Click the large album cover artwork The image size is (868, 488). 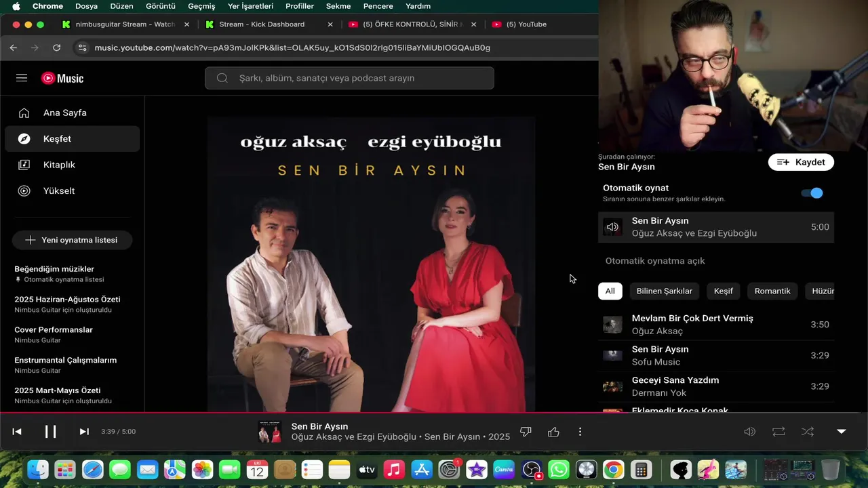372,264
